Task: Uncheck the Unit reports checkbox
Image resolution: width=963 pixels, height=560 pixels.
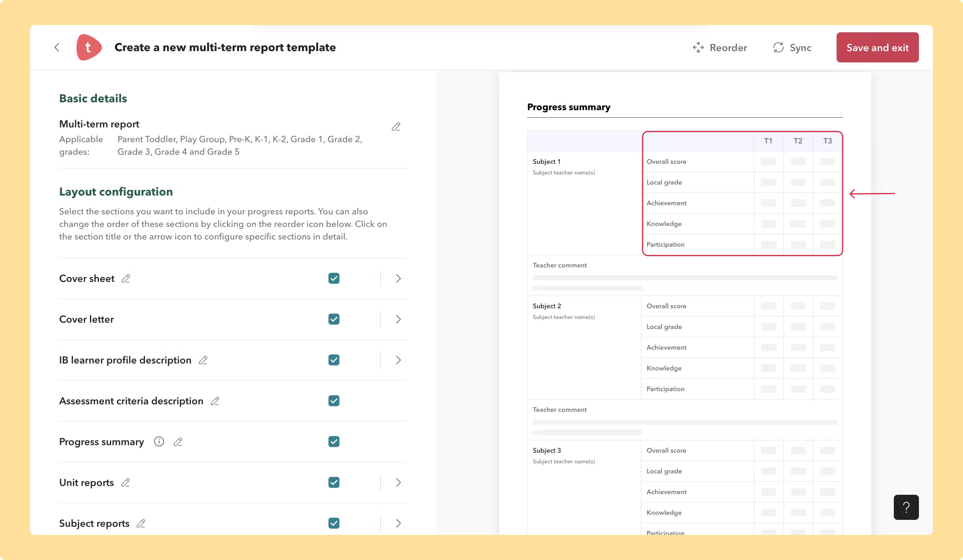Action: (x=334, y=482)
